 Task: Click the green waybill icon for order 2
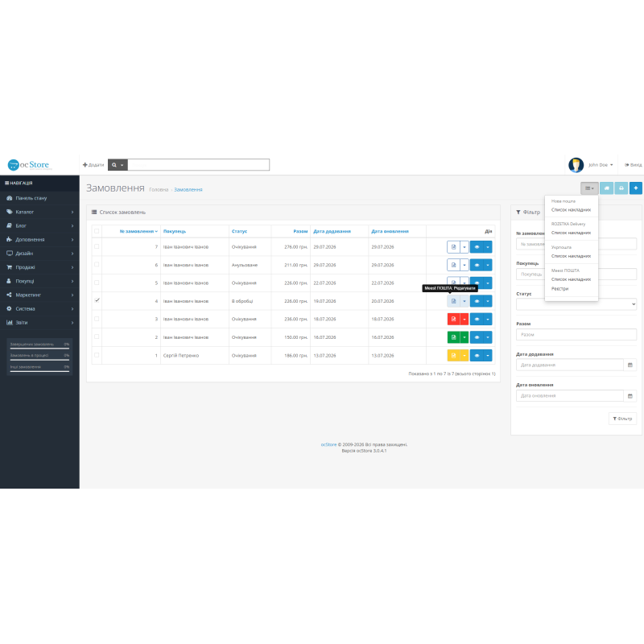coord(453,337)
